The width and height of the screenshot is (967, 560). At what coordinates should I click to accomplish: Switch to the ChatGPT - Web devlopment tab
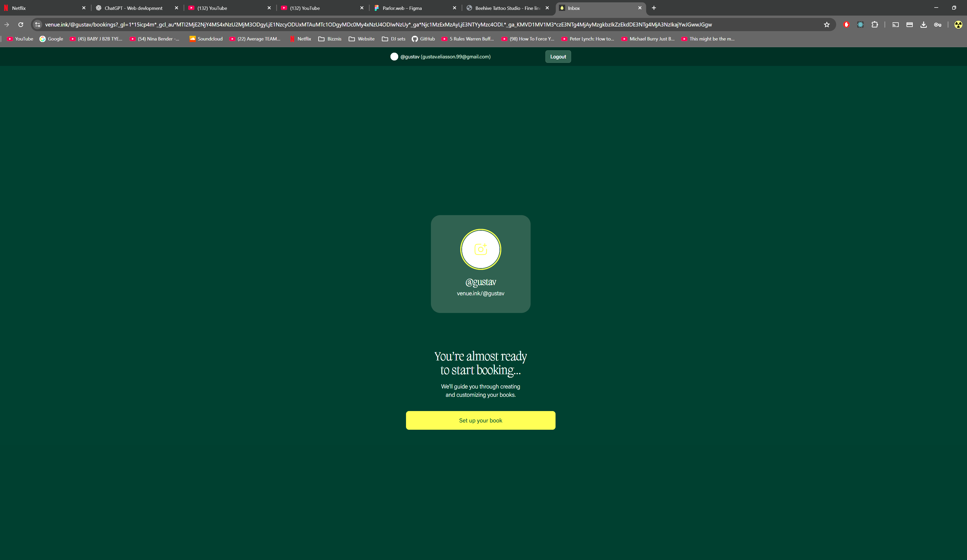(x=133, y=8)
